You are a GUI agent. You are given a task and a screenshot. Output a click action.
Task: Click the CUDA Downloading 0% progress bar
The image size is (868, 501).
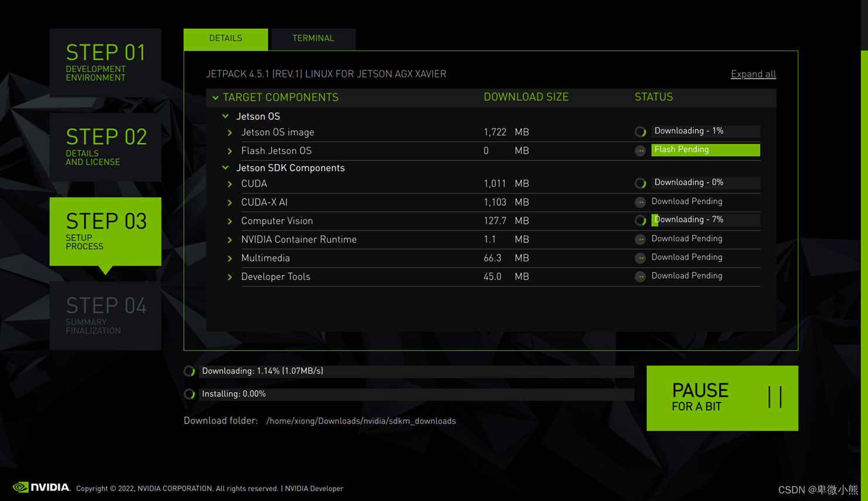(706, 183)
